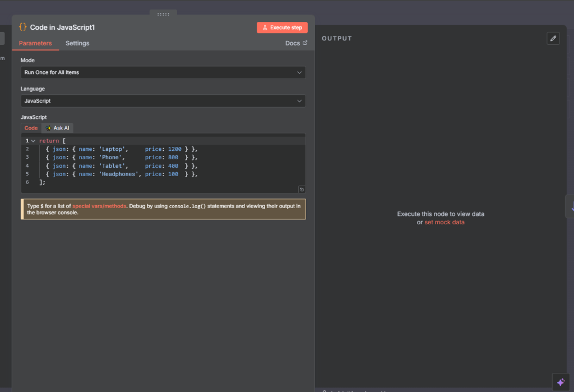Click the external link icon beside Docs

305,43
